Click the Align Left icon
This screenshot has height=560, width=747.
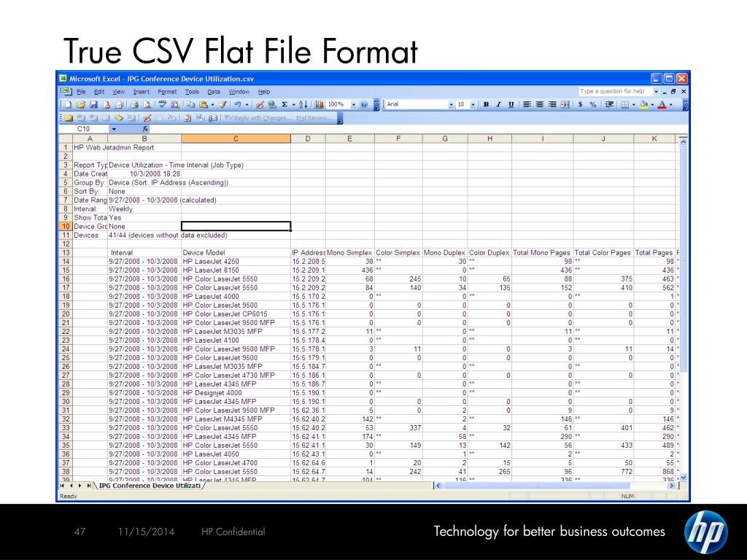[x=527, y=104]
